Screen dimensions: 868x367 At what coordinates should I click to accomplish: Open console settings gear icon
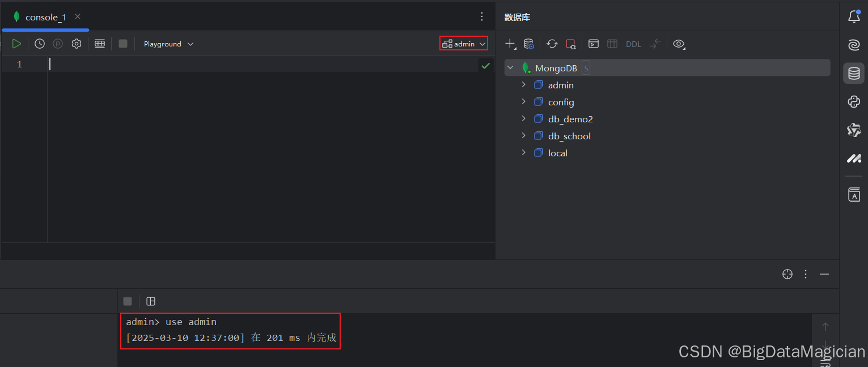tap(77, 44)
